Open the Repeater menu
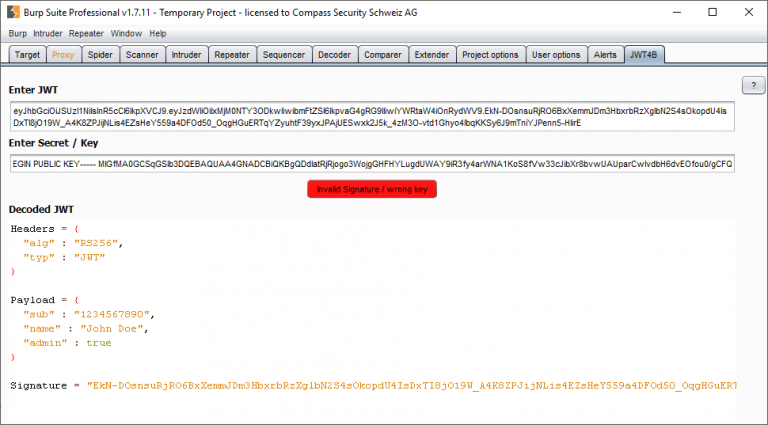 pyautogui.click(x=86, y=34)
